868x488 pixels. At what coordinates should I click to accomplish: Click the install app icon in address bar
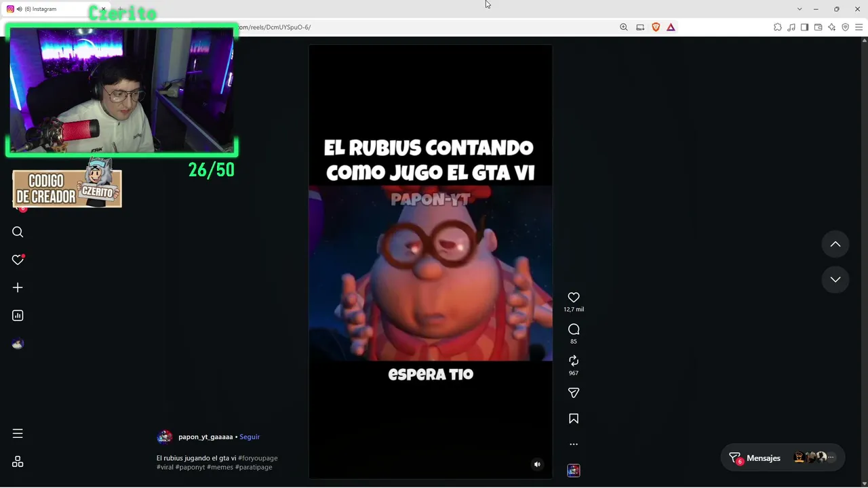click(x=640, y=27)
